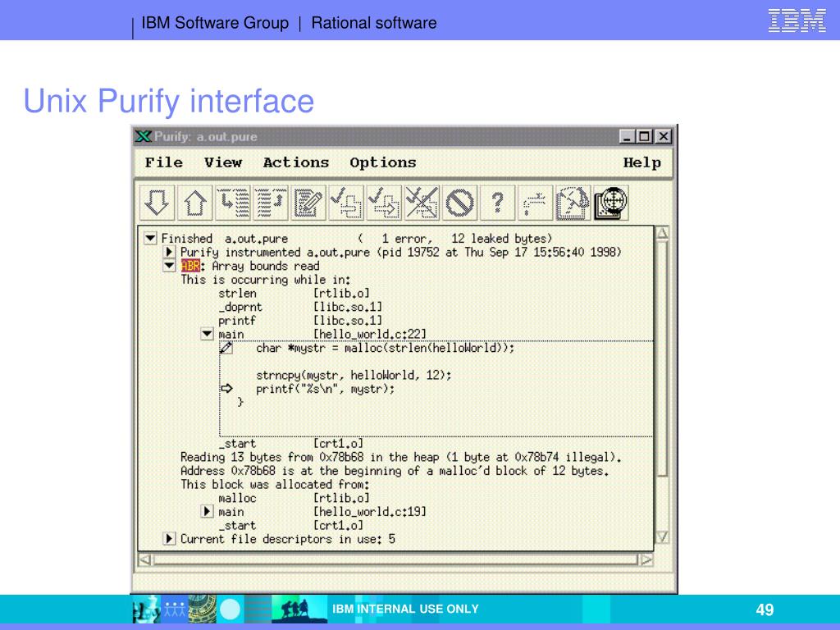
Task: Open the Options menu
Action: (x=383, y=162)
